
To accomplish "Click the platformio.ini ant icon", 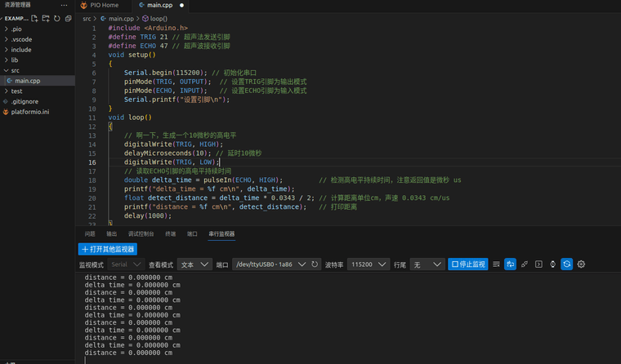I will (6, 112).
